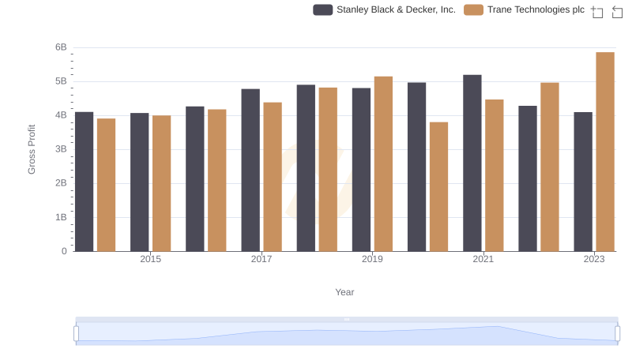Click the 2018 Stanley Black & Decker bar
Image resolution: width=632 pixels, height=364 pixels.
[x=306, y=168]
